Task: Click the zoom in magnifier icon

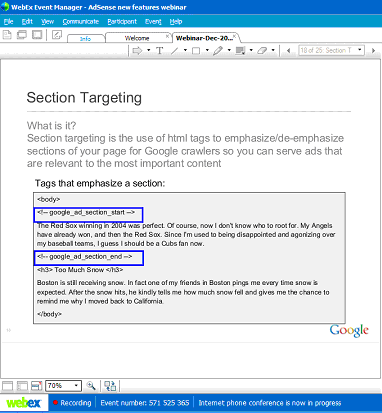Action: (91, 386)
